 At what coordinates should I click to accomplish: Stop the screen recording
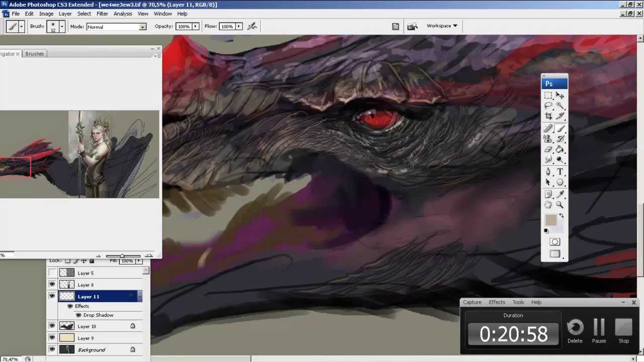point(624,330)
